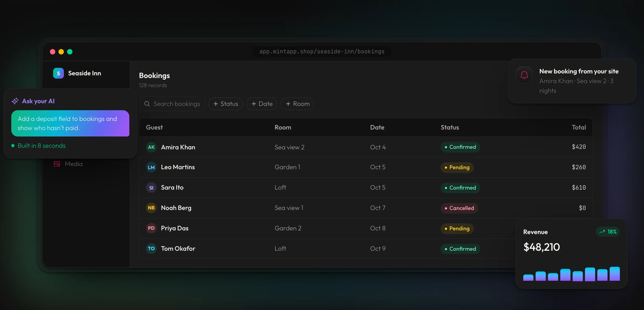Sort by the Guest column header

[x=154, y=127]
